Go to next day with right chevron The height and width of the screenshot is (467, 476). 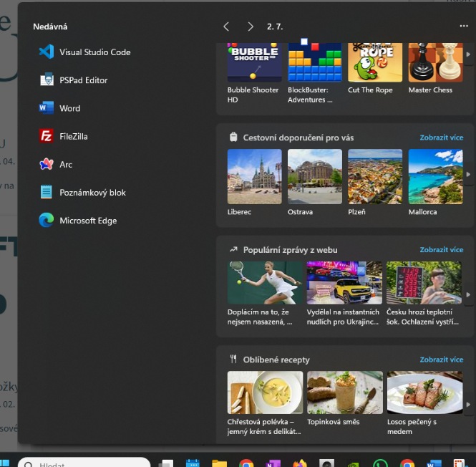[251, 27]
